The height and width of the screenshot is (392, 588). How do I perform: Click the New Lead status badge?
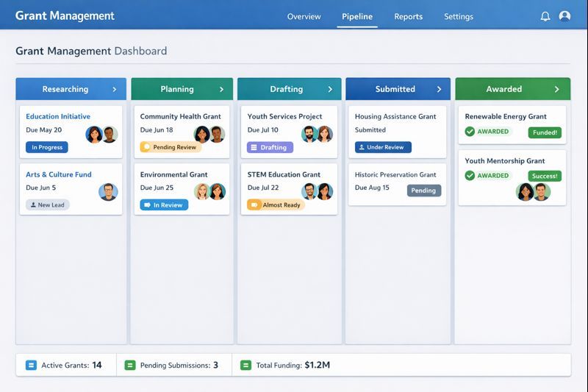click(48, 204)
